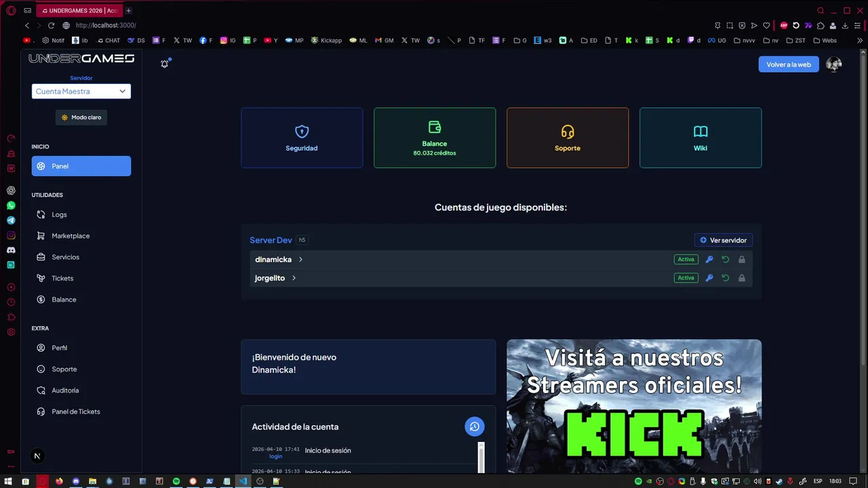Open the notifications bell icon
868x488 pixels.
[x=165, y=64]
